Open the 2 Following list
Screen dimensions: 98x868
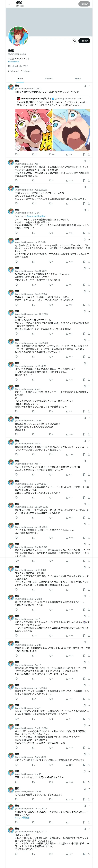click(13, 71)
